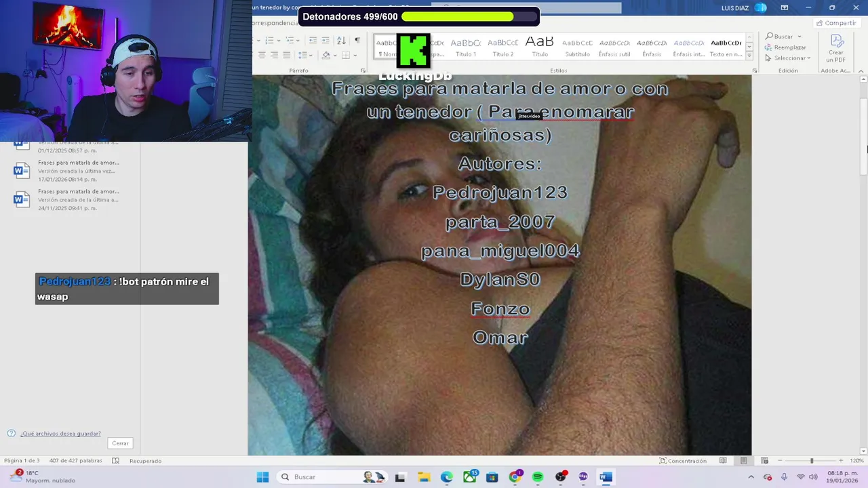
Task: Click the paragraph shading paint bucket
Action: (x=326, y=55)
